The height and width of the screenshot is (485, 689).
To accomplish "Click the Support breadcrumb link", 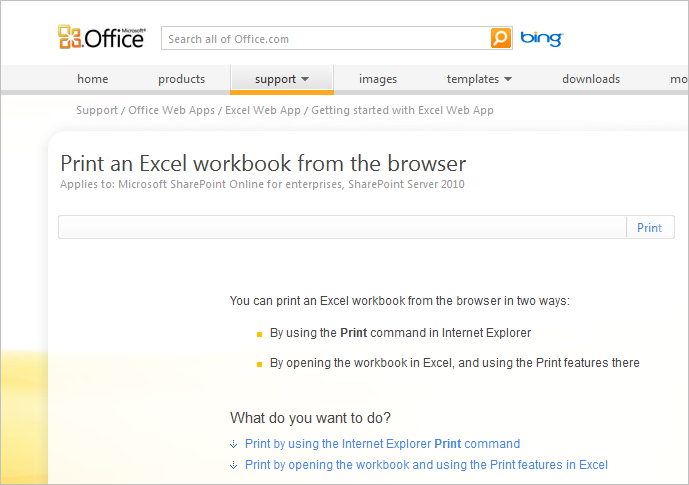I will click(97, 110).
